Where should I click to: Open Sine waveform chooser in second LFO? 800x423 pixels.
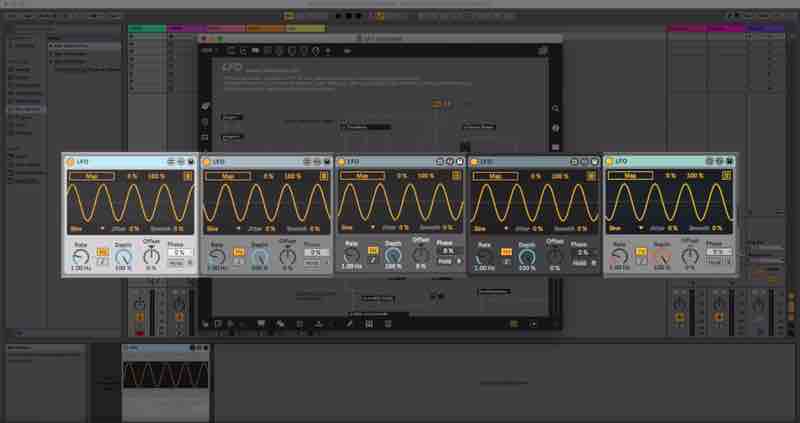coord(223,229)
